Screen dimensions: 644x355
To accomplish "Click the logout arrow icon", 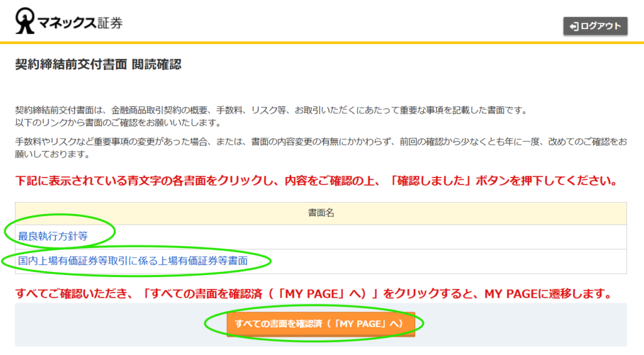I will 574,26.
